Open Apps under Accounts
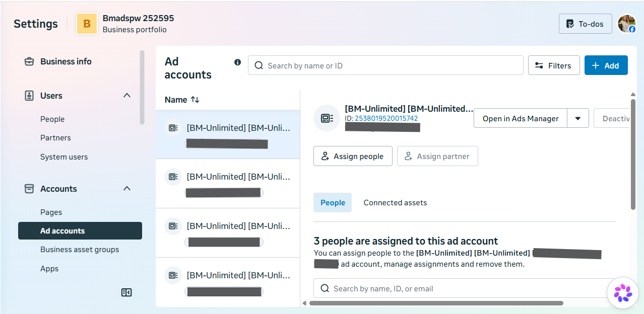 coord(49,269)
